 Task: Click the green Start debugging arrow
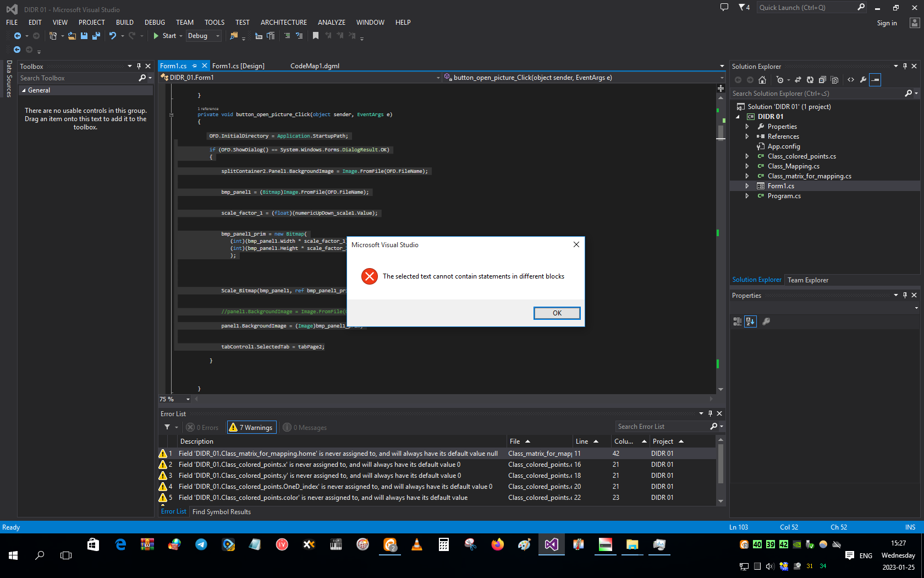tap(156, 36)
